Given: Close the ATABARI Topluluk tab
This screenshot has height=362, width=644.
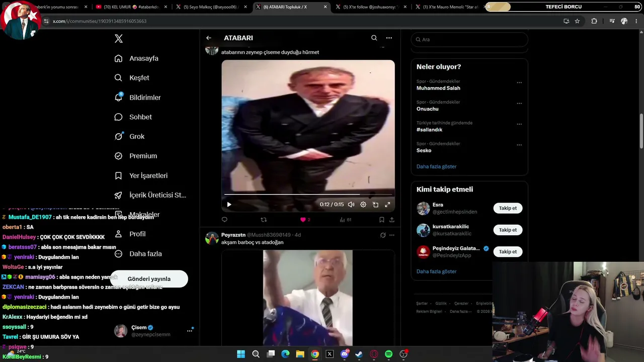Looking at the screenshot, I should (x=326, y=7).
